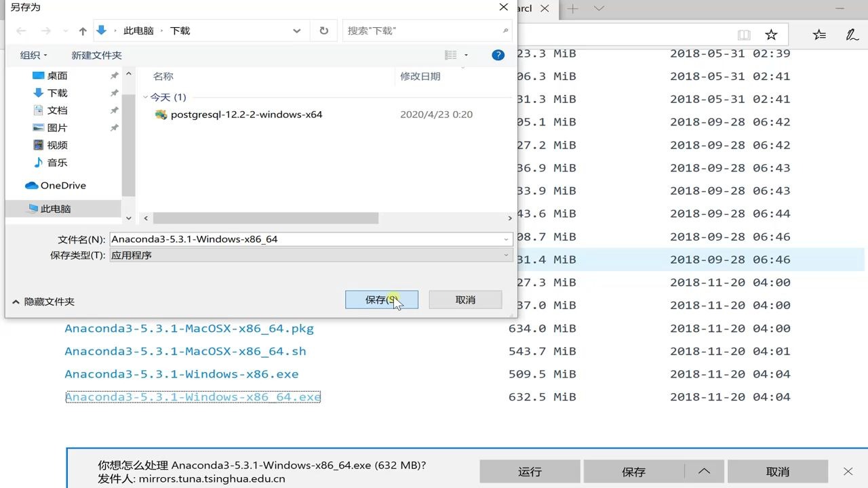Open Anaconda3-5.3.1-MacOSX-x86_64.sh link
This screenshot has height=488, width=868.
click(x=185, y=352)
